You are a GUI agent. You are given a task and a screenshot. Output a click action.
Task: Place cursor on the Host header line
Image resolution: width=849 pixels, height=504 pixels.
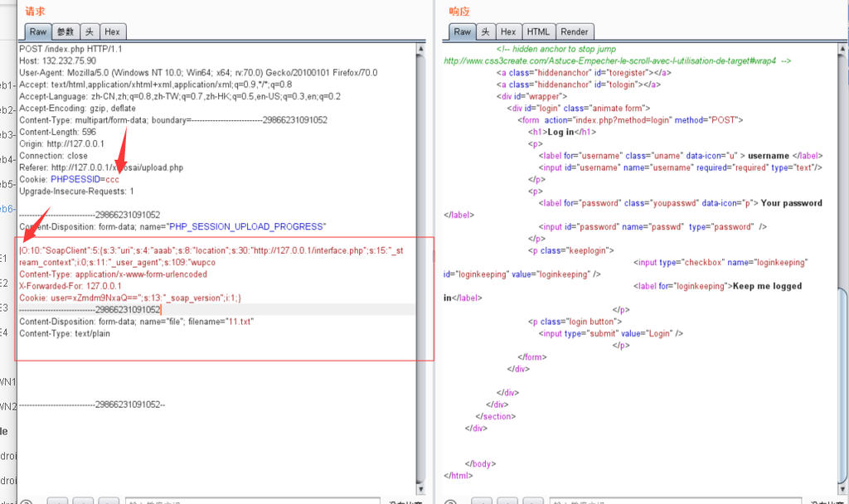tap(57, 61)
